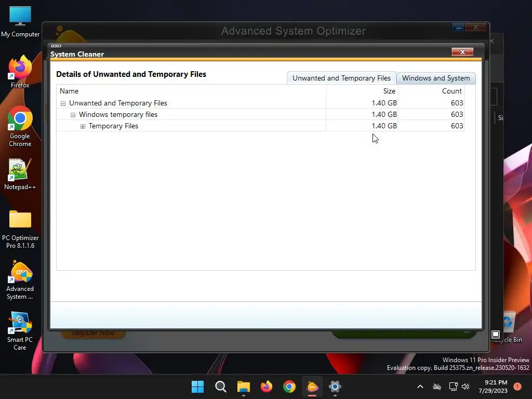Click the 603 count in Windows temporary files row

[457, 114]
